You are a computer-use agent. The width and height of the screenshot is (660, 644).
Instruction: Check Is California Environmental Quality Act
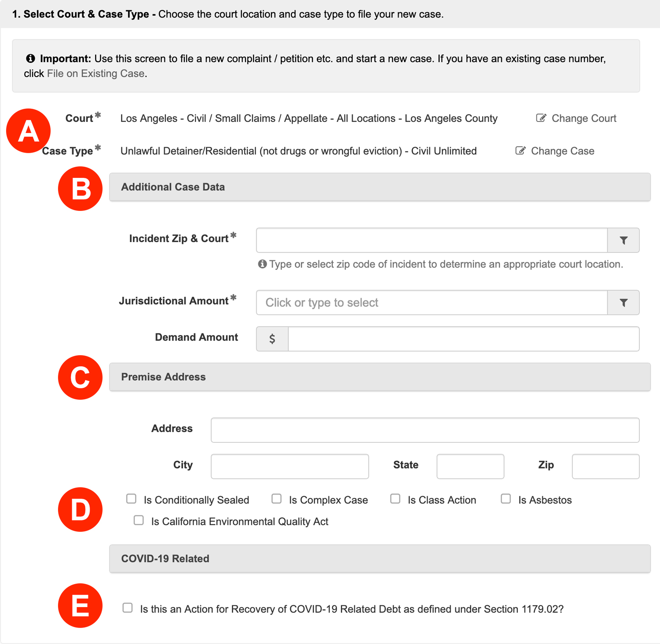click(x=139, y=520)
